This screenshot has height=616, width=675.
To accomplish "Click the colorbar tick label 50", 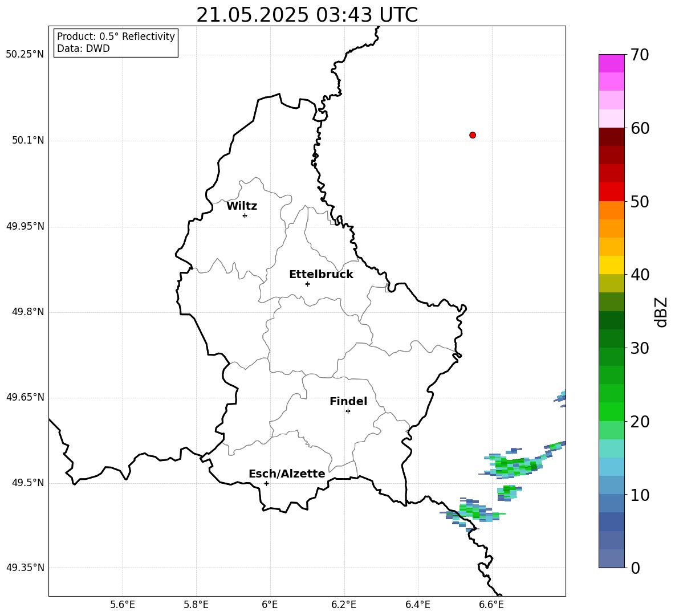I will coord(639,202).
